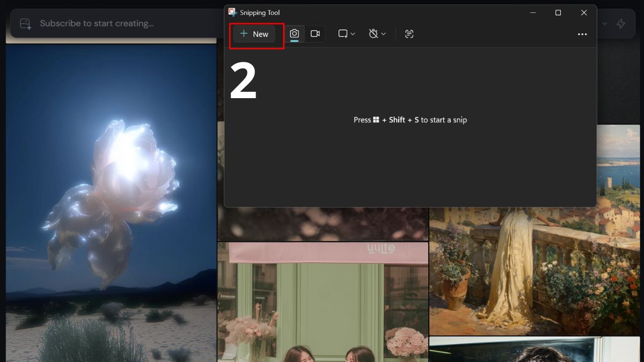The width and height of the screenshot is (644, 362).
Task: Expand the chevron next to the lightning icon
Action: [605, 24]
